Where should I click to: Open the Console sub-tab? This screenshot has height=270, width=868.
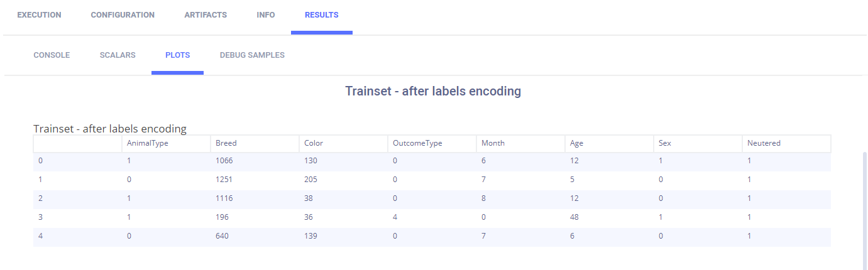52,55
